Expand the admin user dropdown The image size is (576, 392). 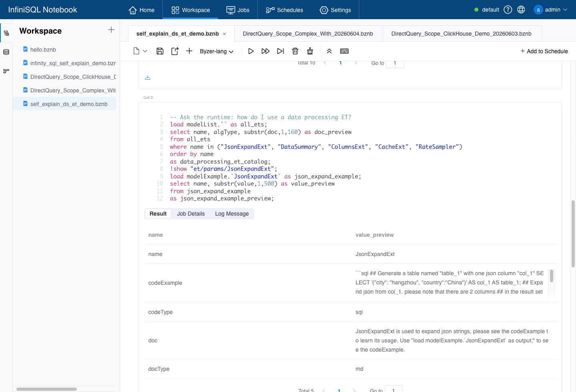point(550,10)
